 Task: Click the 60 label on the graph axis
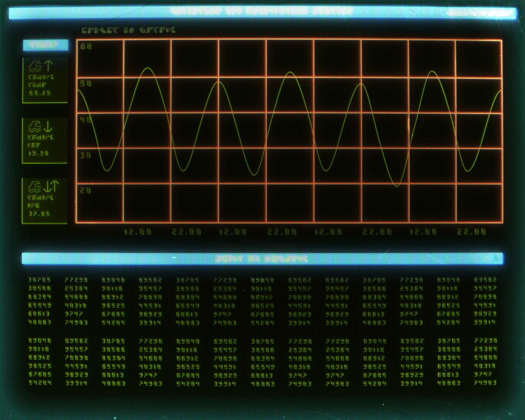pos(86,46)
